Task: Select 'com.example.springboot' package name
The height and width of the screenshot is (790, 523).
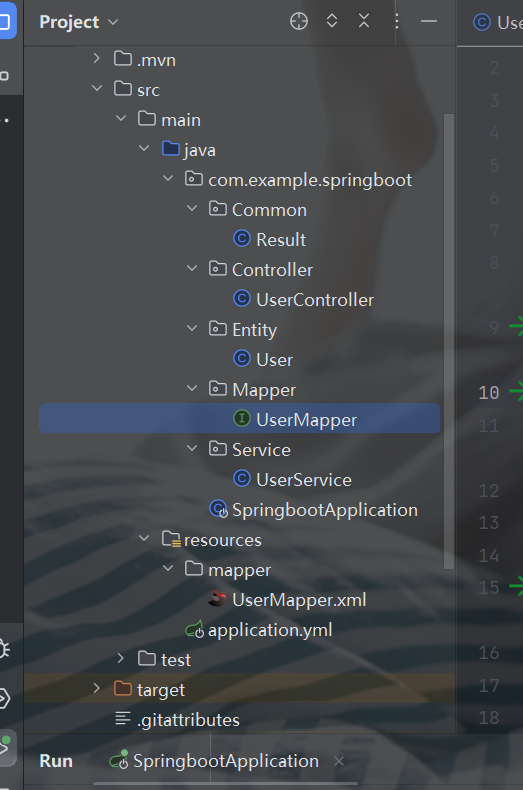Action: (x=310, y=180)
